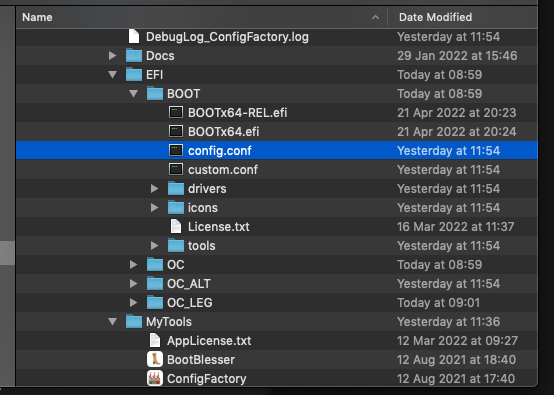Viewport: 554px width, 395px height.
Task: Expand the tools folder
Action: 154,246
